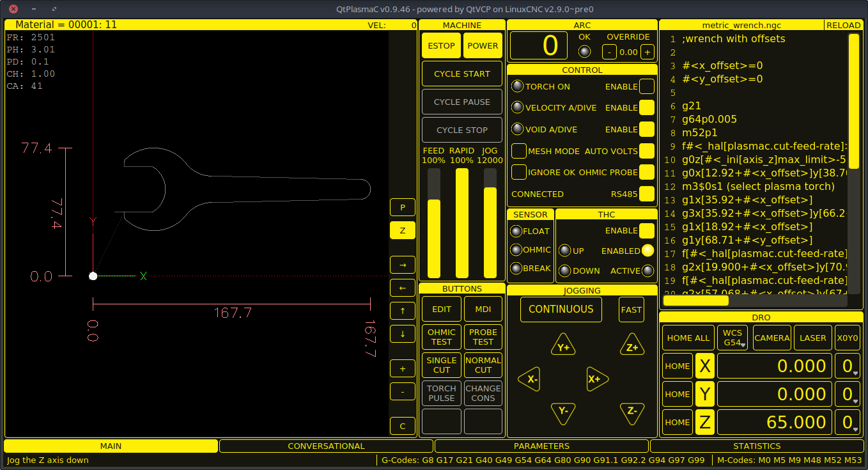Toggle OHMIC PROBE checkbox
The height and width of the screenshot is (470, 868).
click(x=647, y=172)
